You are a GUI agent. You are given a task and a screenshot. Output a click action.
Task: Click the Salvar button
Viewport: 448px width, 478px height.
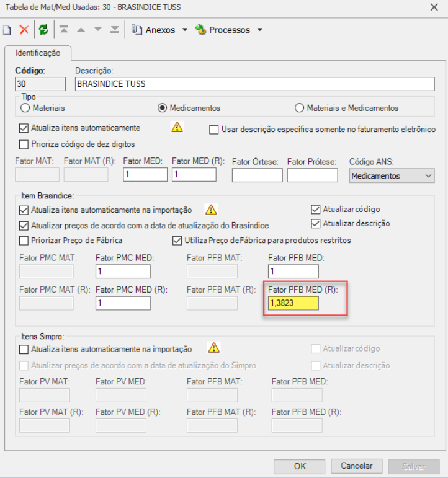tap(414, 466)
